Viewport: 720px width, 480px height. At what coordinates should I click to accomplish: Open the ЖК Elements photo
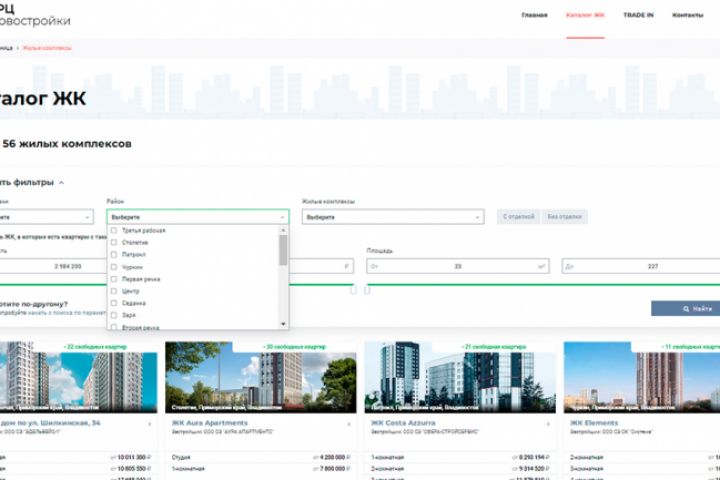pos(642,378)
